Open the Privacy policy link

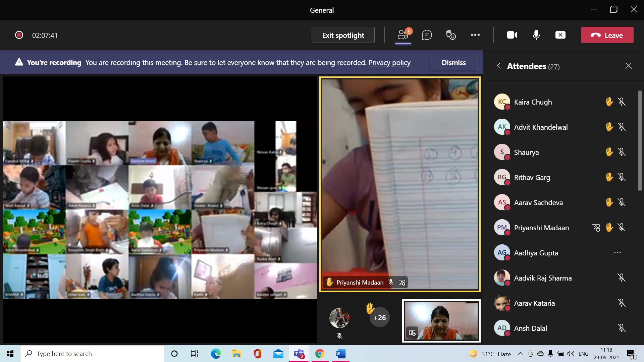(x=389, y=63)
